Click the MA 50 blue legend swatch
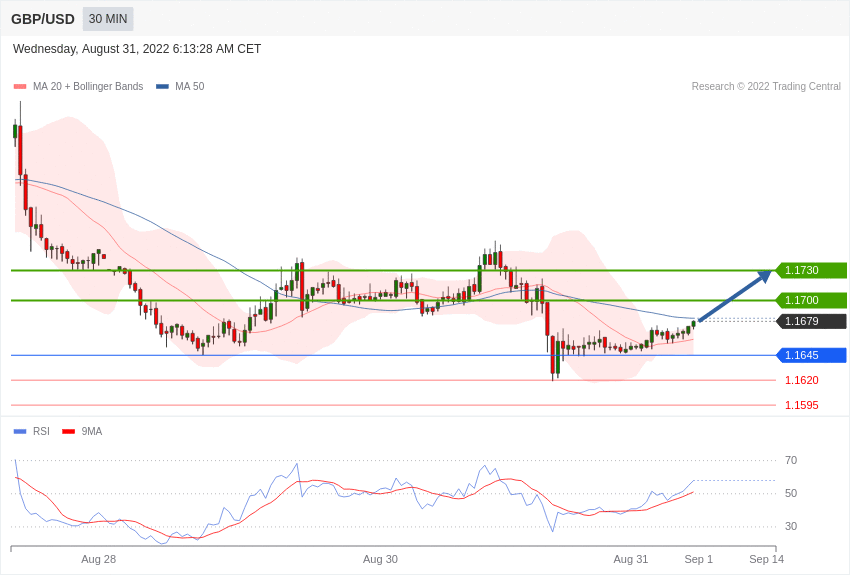This screenshot has height=576, width=850. [163, 86]
